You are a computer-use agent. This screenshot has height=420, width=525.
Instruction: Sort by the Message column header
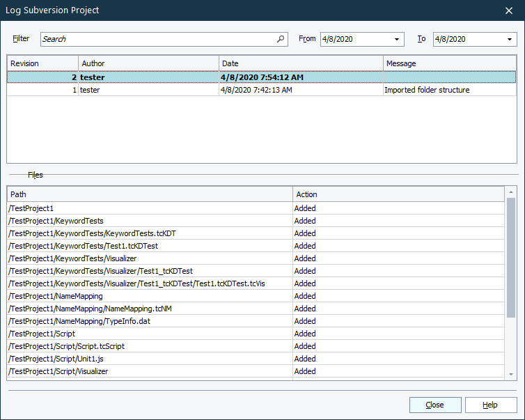pos(450,63)
